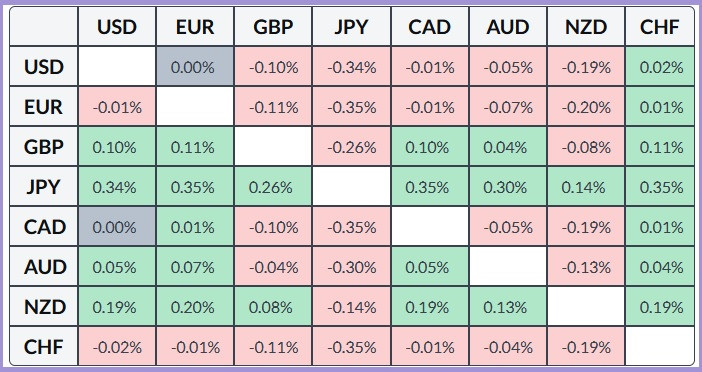The image size is (702, 372).
Task: Click JPY row AUD cell showing 0.30%
Action: click(x=508, y=187)
